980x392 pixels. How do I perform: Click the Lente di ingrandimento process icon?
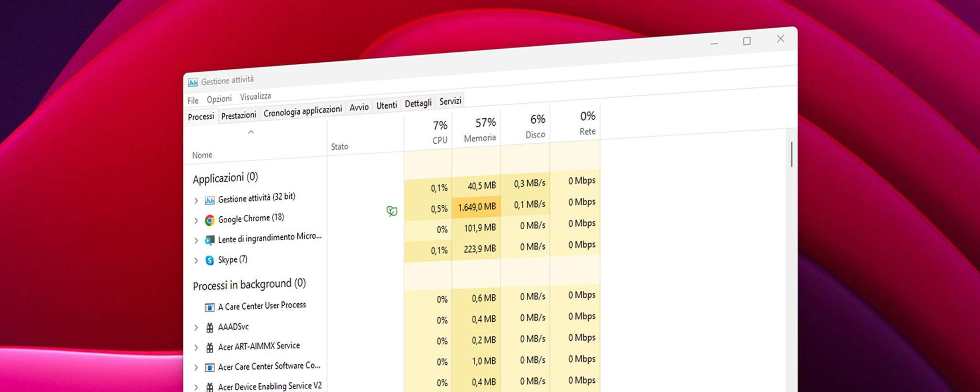pos(209,240)
